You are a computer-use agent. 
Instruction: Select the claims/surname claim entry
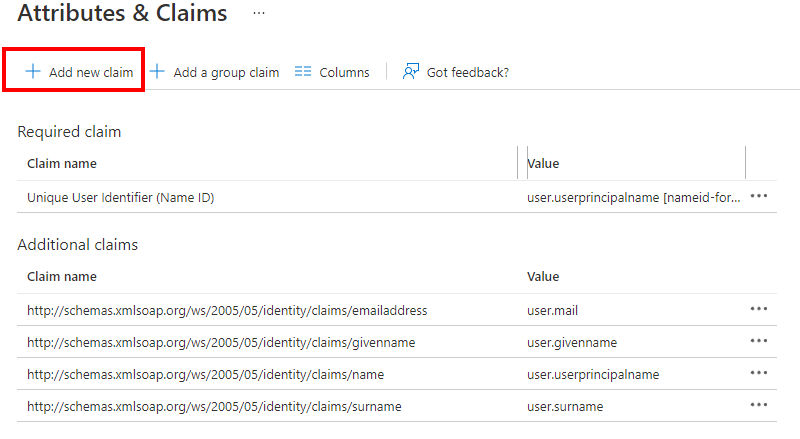(396, 406)
